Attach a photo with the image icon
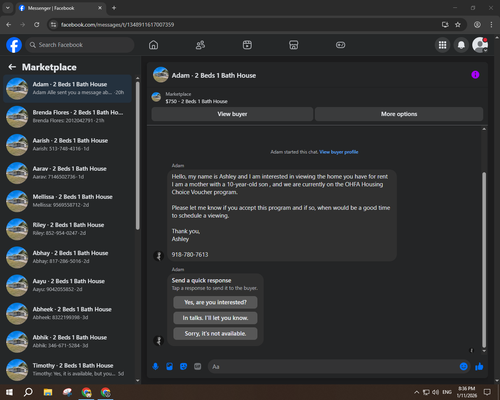This screenshot has width=500, height=400. pos(169,367)
